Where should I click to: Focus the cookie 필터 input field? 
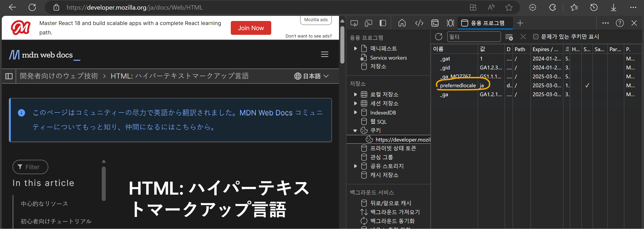click(474, 37)
